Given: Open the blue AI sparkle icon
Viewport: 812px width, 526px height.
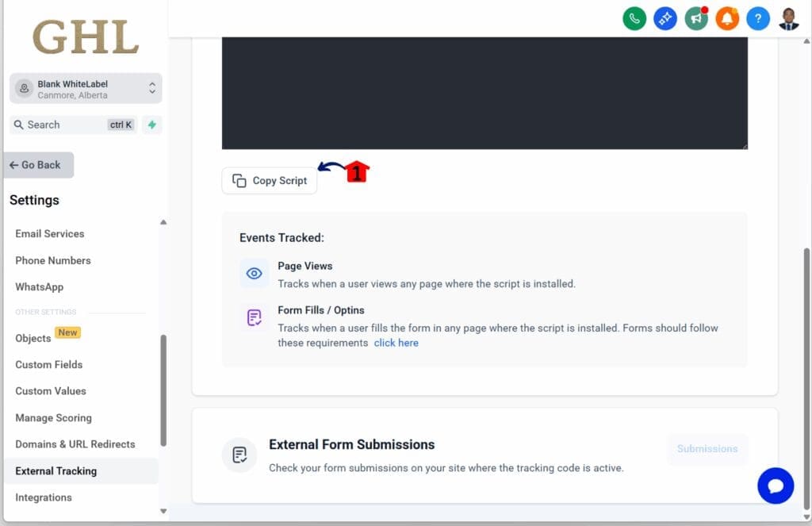Looking at the screenshot, I should [665, 18].
